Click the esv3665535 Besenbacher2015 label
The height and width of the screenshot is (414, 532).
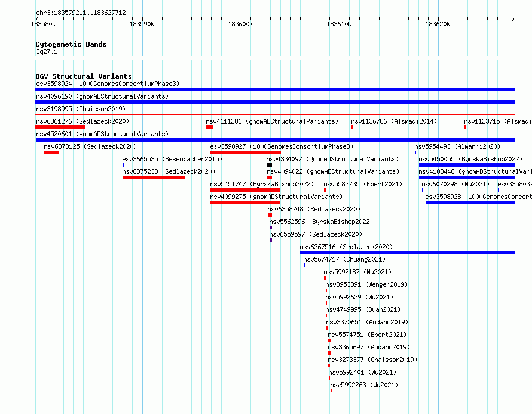tap(172, 159)
